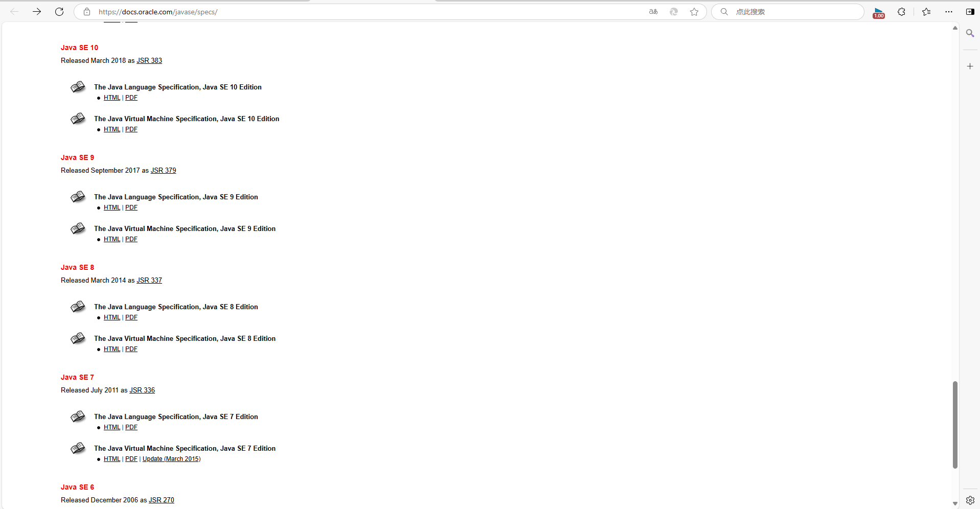This screenshot has height=509, width=980.
Task: Open PDF of Java SE 8 Language Specification
Action: [131, 317]
